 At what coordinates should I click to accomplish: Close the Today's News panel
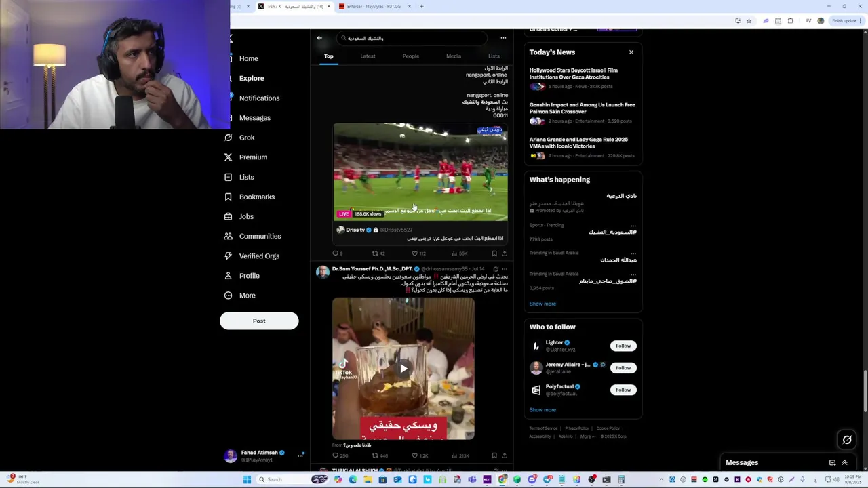tap(631, 52)
